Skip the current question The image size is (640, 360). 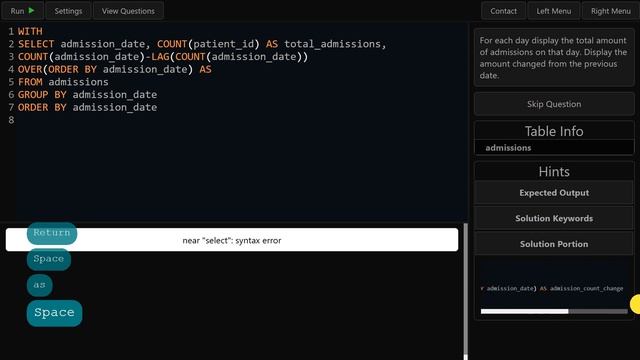pos(554,104)
